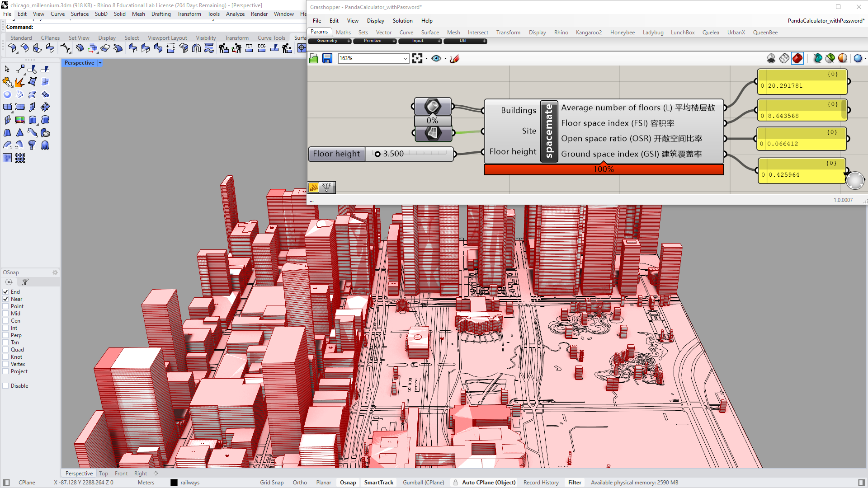Toggle the End osnap checkbox
The image size is (868, 488).
pos(6,292)
